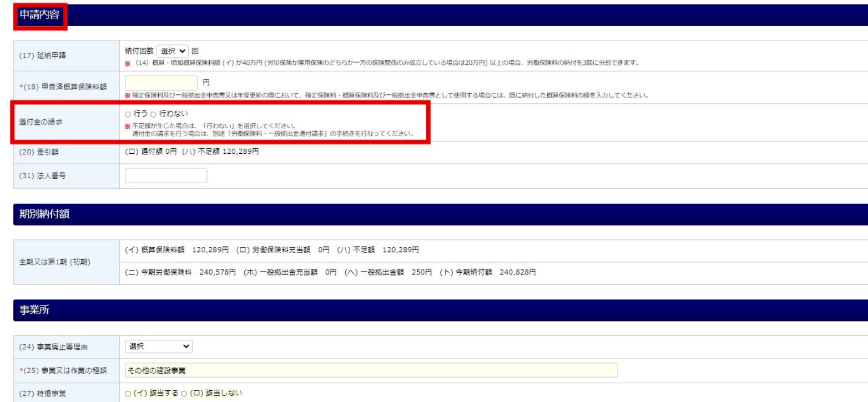The width and height of the screenshot is (868, 402).
Task: Click the 還付額 0円 不足額 120,289円 value
Action: coord(193,152)
